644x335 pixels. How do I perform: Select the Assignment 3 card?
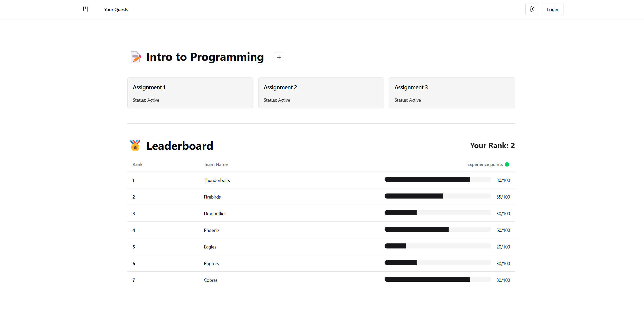click(x=452, y=93)
